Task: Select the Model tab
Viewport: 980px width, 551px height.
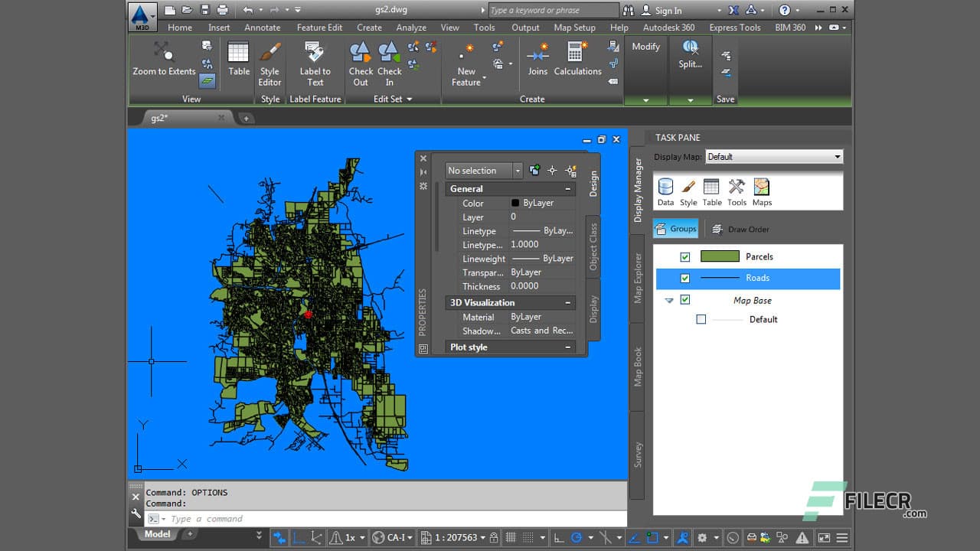Action: click(156, 533)
